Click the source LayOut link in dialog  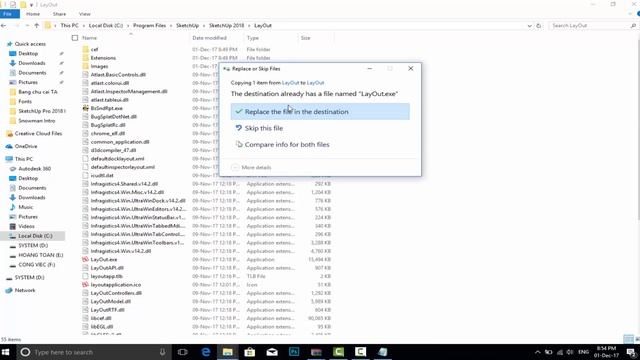tap(290, 82)
